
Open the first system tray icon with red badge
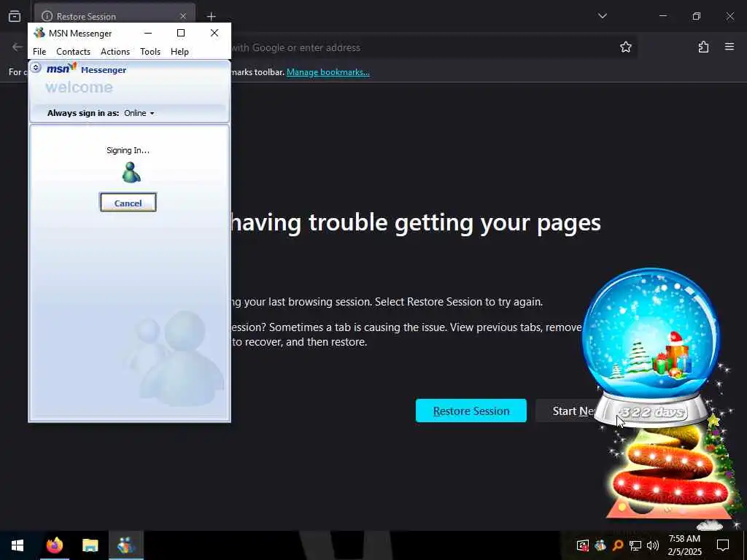coord(582,545)
